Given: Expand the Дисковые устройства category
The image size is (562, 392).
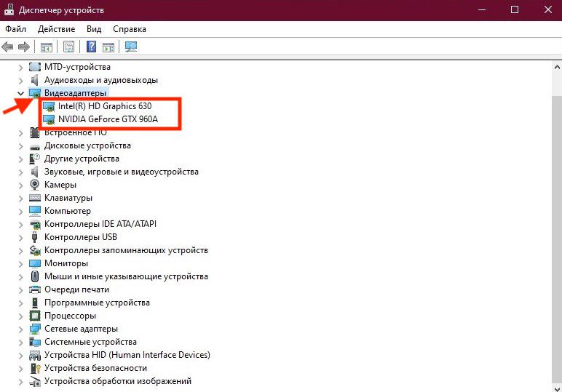Looking at the screenshot, I should [21, 146].
